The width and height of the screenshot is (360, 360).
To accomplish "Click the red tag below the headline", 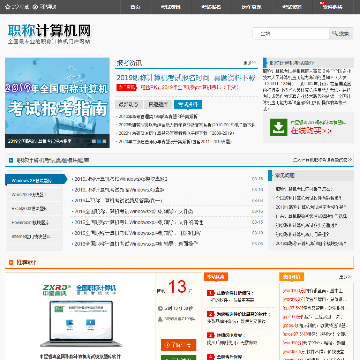I will pyautogui.click(x=126, y=87).
